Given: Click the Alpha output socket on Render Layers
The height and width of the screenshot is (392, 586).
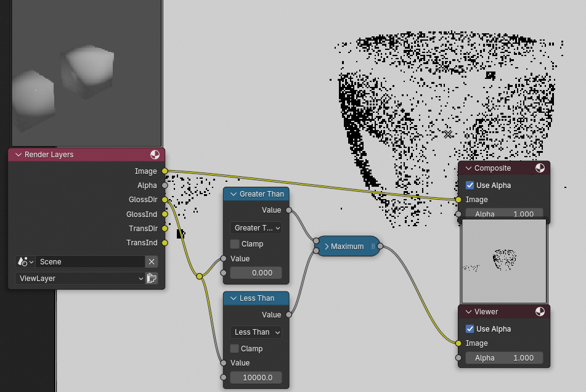Looking at the screenshot, I should click(x=165, y=186).
